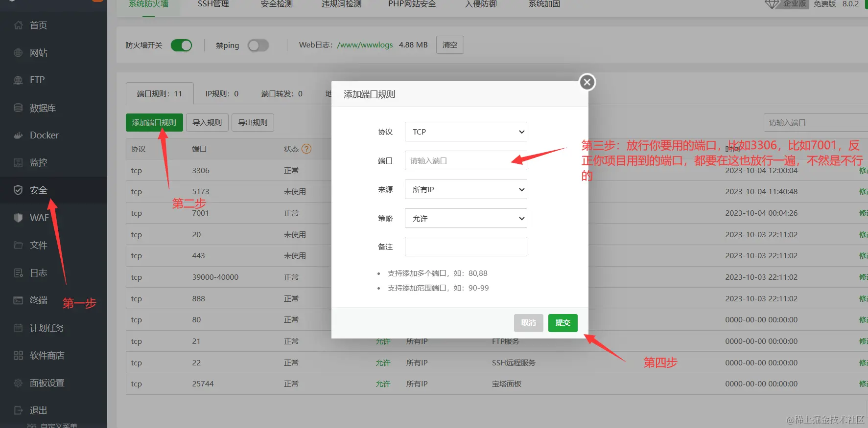
Task: Select the 端口规则: 11 tab
Action: coord(160,93)
